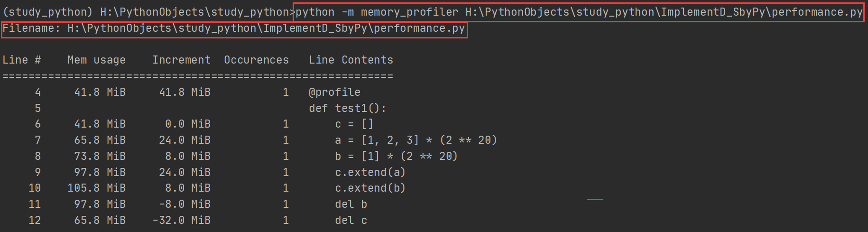This screenshot has width=868, height=232.
Task: Click the 'Line #' column header
Action: [x=22, y=60]
